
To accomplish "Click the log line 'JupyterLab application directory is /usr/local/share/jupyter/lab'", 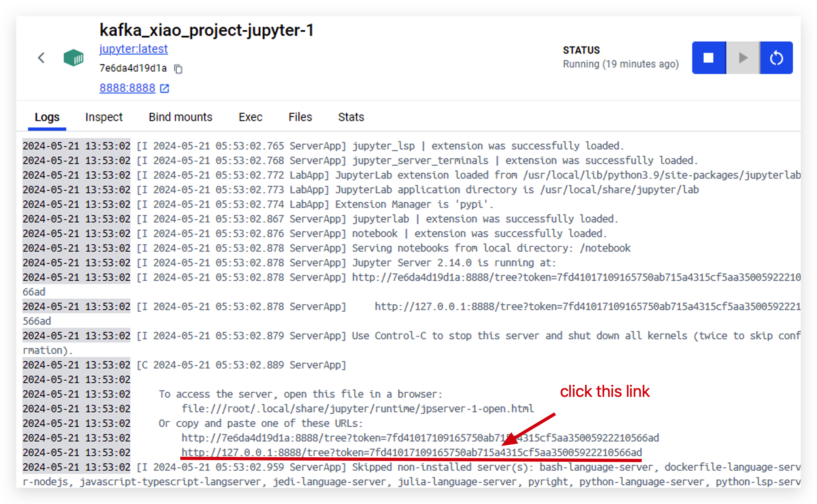I will pyautogui.click(x=517, y=190).
